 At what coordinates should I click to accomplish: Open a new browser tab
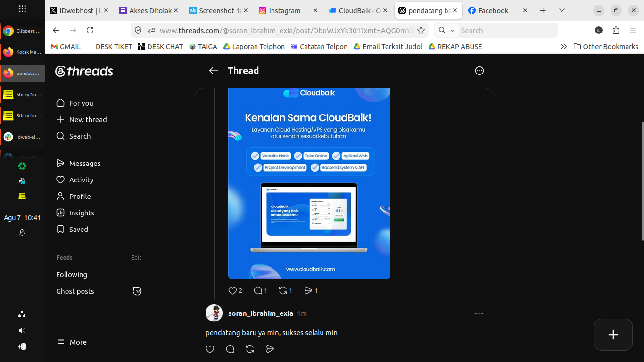[543, 10]
